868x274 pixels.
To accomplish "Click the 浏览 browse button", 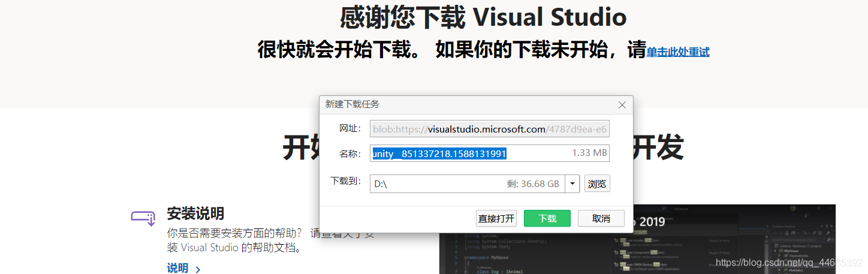I will [597, 184].
